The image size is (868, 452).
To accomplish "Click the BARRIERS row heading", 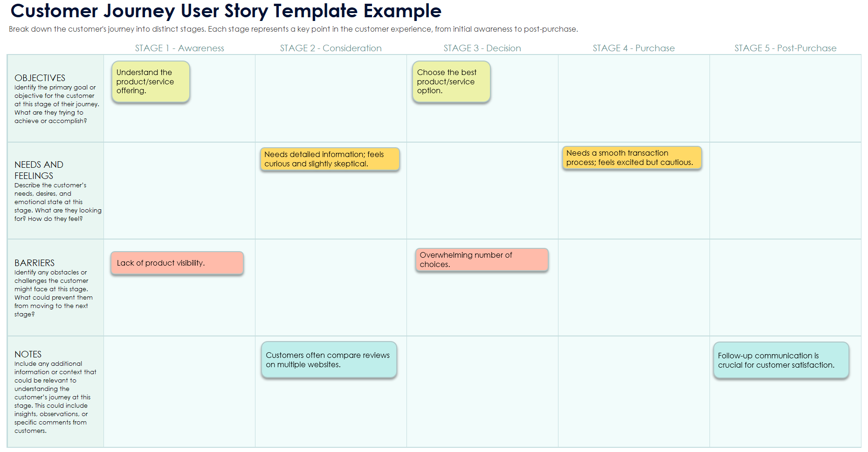I will tap(34, 263).
